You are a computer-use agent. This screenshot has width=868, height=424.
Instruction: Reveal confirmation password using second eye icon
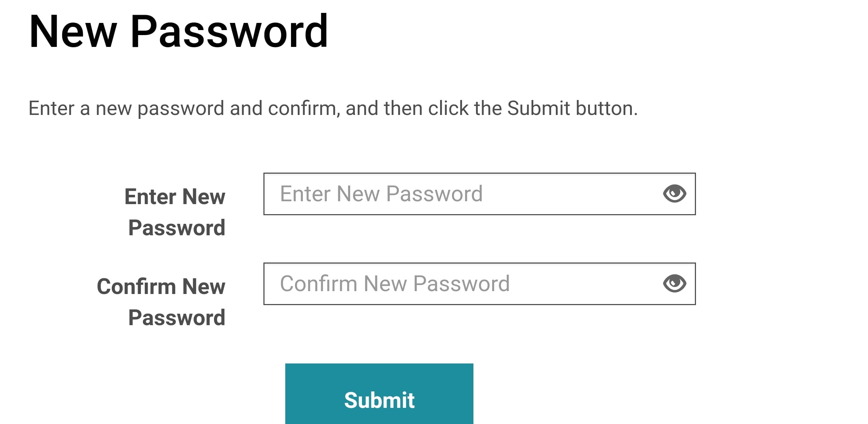pyautogui.click(x=674, y=284)
